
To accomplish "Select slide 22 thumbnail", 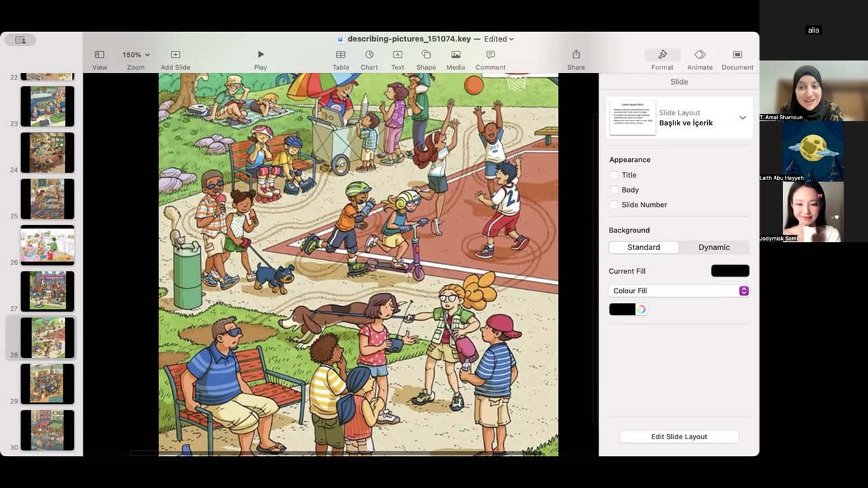I will click(x=47, y=77).
